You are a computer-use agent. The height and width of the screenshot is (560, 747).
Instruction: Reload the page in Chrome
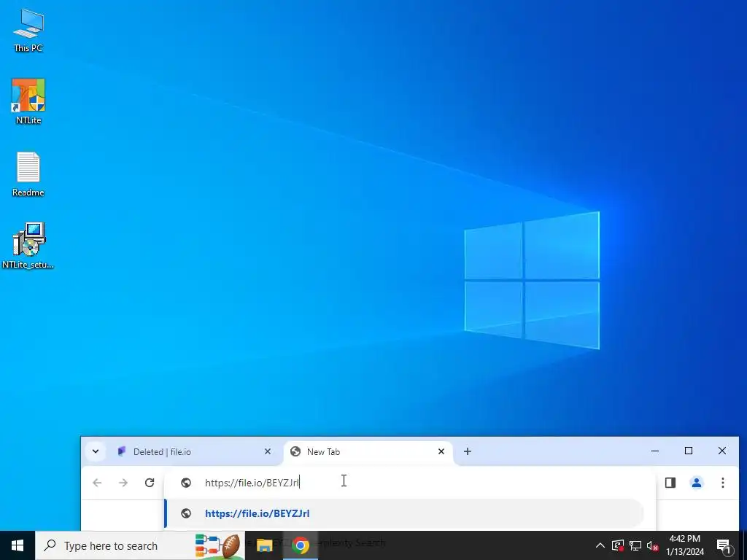pos(150,483)
